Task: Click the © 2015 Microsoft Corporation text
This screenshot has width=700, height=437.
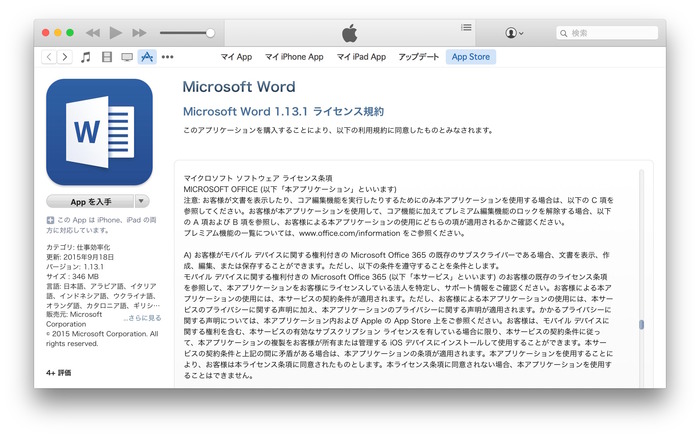Action: 102,339
